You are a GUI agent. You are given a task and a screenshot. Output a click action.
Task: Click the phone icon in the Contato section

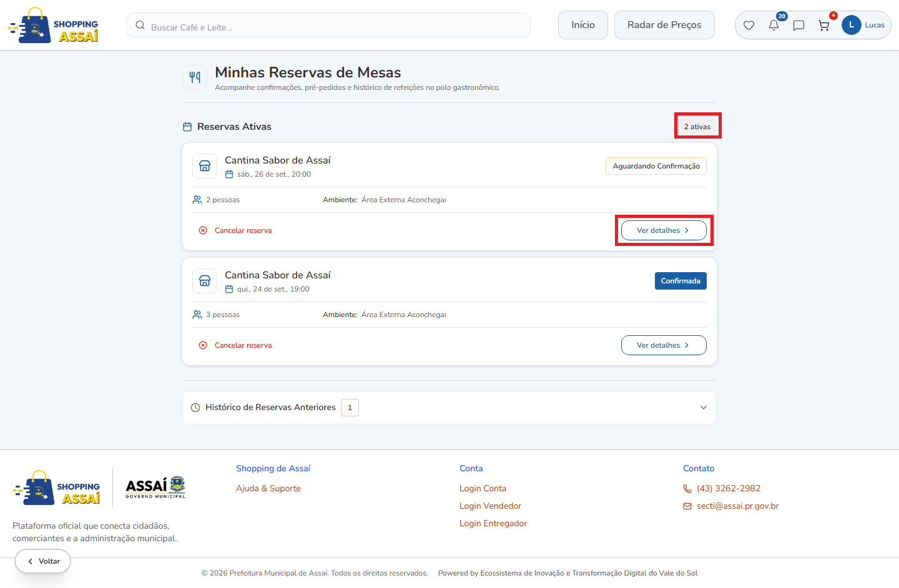(687, 489)
